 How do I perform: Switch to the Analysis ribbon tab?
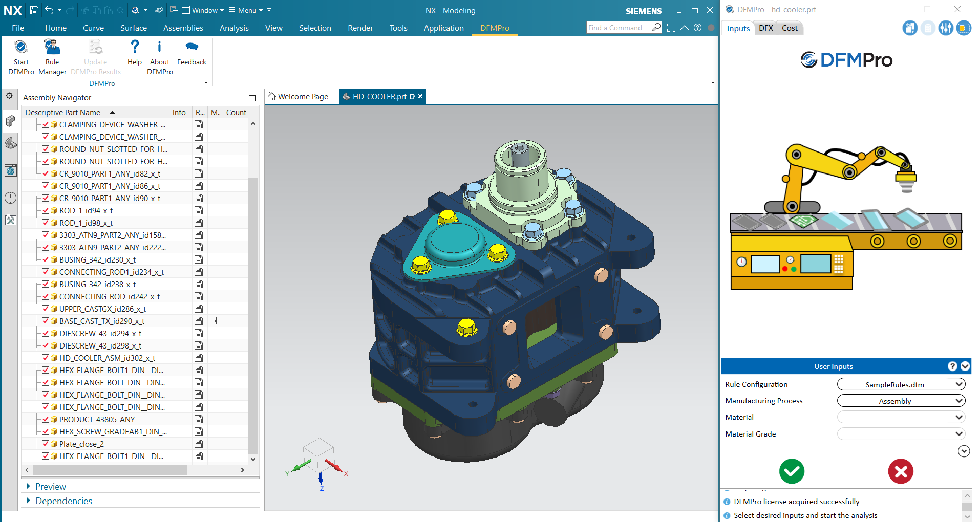coord(234,28)
